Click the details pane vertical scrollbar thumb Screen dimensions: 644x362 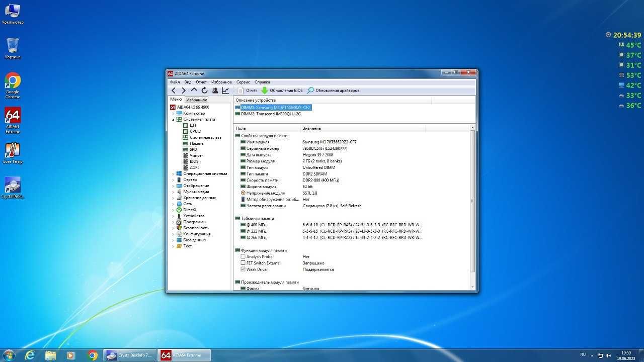pos(472,201)
